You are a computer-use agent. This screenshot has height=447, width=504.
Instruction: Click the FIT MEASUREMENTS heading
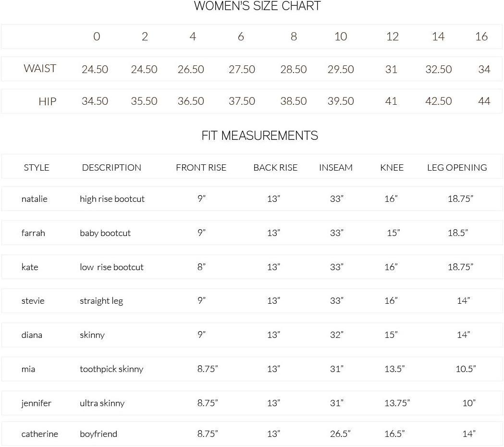(259, 136)
